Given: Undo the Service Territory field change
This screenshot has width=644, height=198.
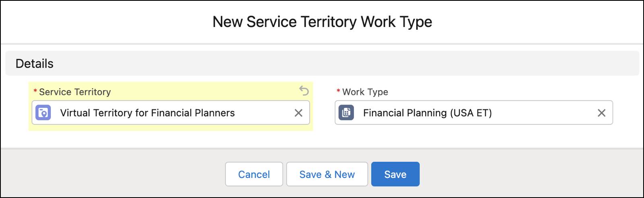Looking at the screenshot, I should 304,91.
